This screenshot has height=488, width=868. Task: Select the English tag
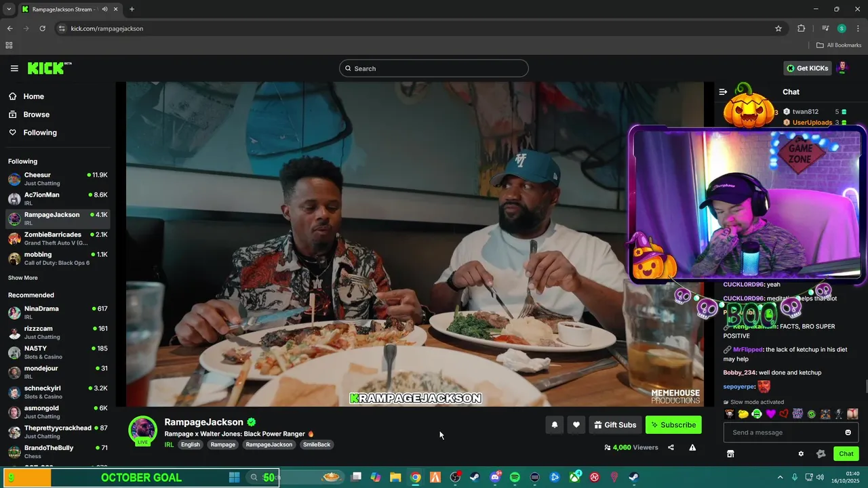(x=191, y=445)
